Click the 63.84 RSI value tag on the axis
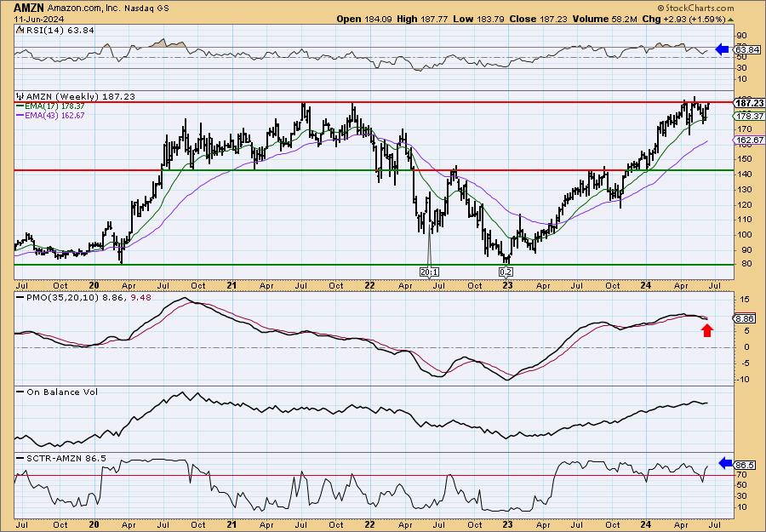This screenshot has height=532, width=766. 747,50
